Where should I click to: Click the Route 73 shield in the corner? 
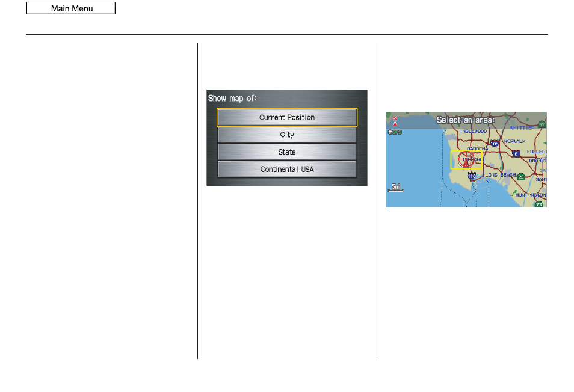click(539, 203)
